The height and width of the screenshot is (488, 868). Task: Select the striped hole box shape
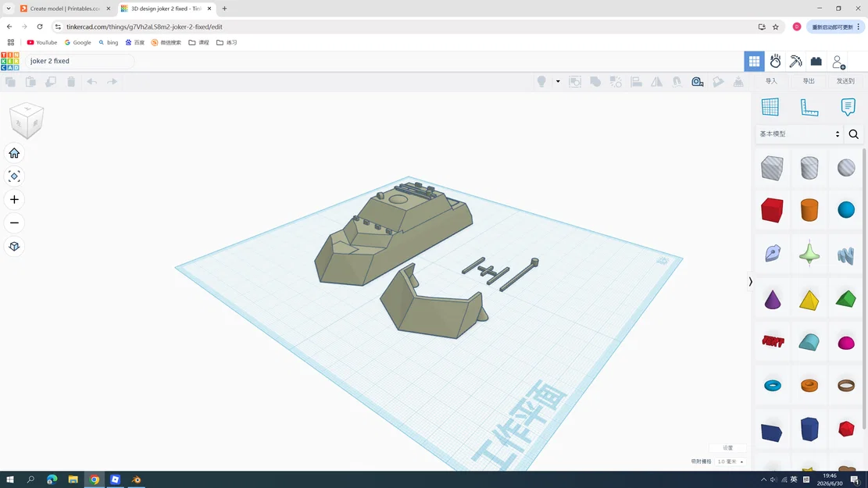point(772,168)
